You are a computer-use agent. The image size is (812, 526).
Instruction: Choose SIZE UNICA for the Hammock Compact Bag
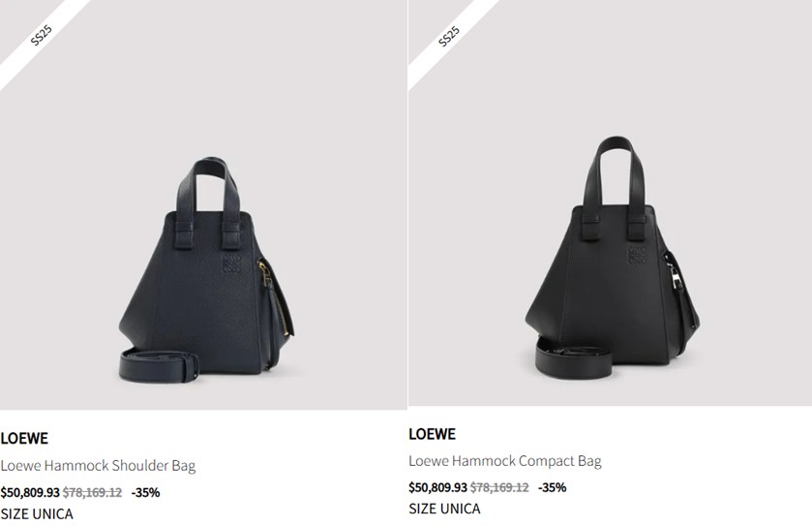click(x=444, y=509)
